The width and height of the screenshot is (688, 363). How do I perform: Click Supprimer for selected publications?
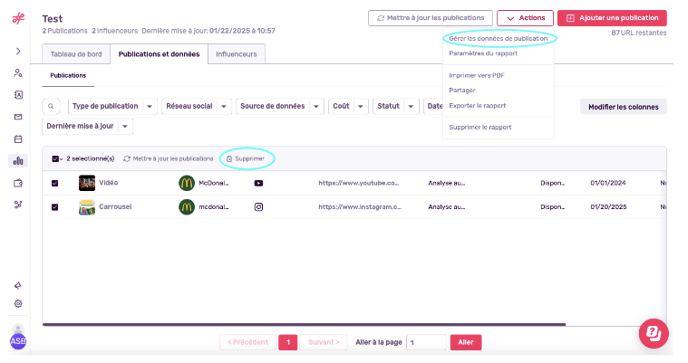[x=246, y=159]
